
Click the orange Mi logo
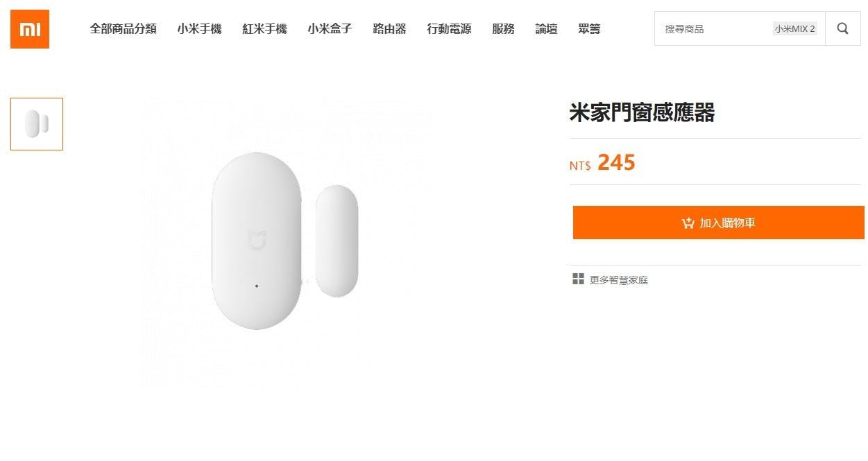[x=30, y=29]
